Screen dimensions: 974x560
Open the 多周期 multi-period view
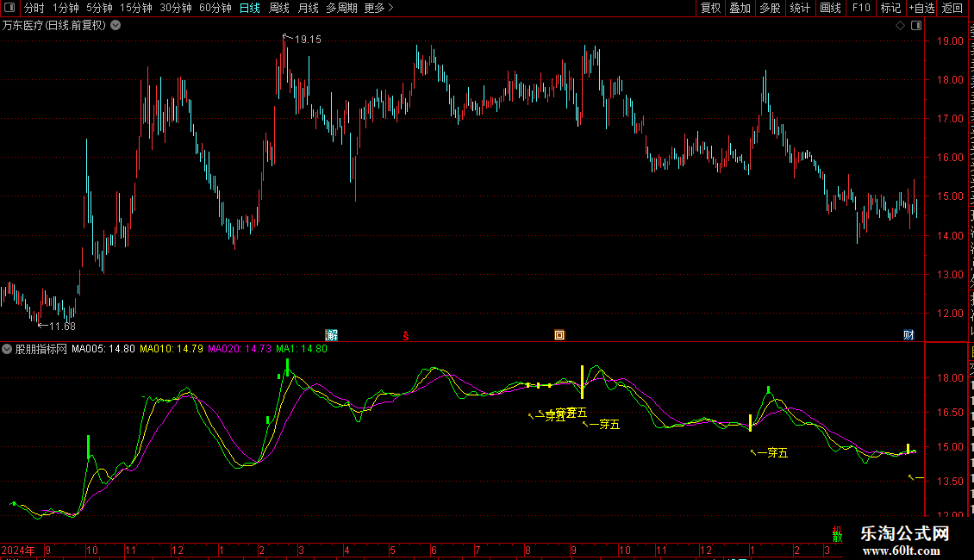click(341, 8)
